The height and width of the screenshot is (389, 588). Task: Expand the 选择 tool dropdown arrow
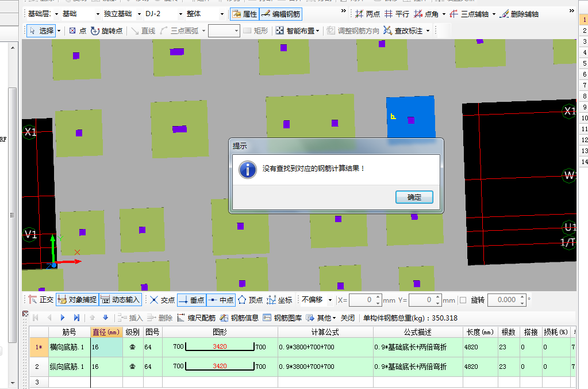(59, 31)
